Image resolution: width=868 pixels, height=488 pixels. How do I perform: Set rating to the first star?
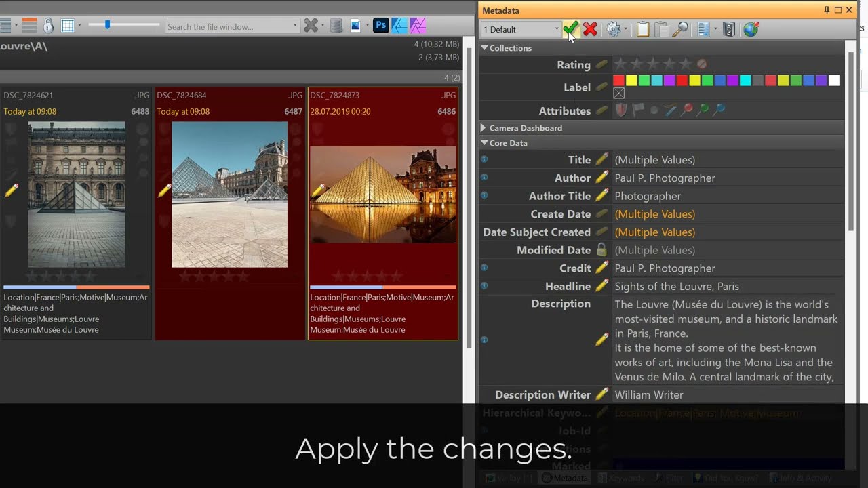[x=620, y=64]
